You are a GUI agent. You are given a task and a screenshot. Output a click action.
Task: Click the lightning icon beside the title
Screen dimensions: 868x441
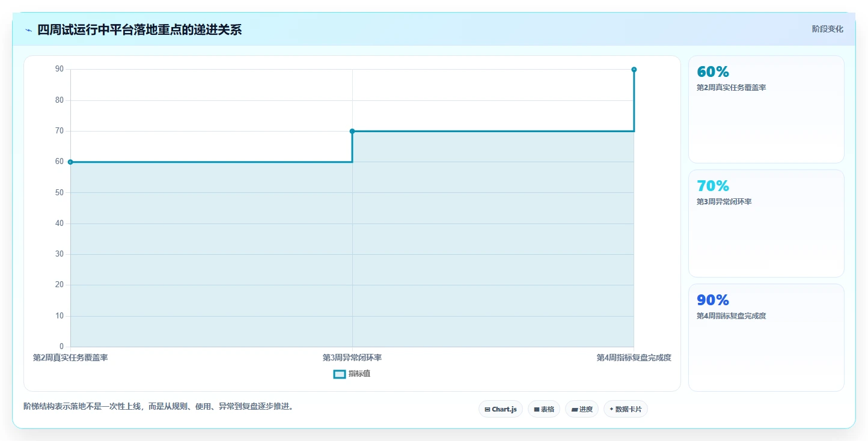coord(28,30)
